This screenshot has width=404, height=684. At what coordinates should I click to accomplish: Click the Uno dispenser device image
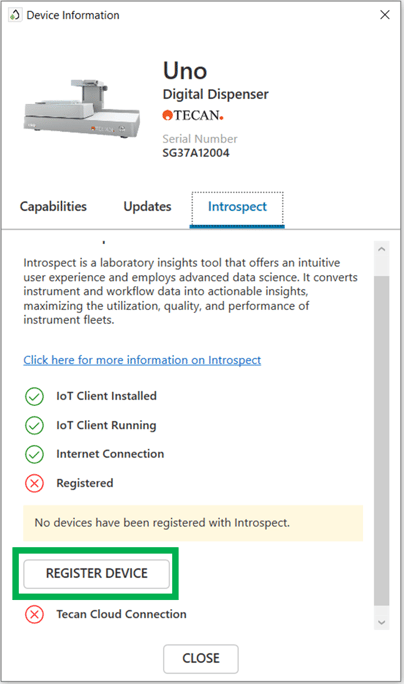pyautogui.click(x=82, y=109)
